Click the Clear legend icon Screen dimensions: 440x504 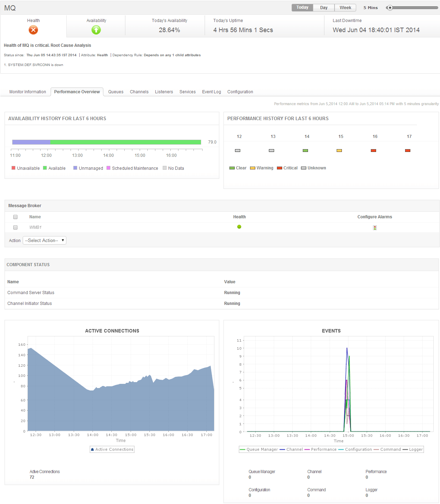[232, 168]
